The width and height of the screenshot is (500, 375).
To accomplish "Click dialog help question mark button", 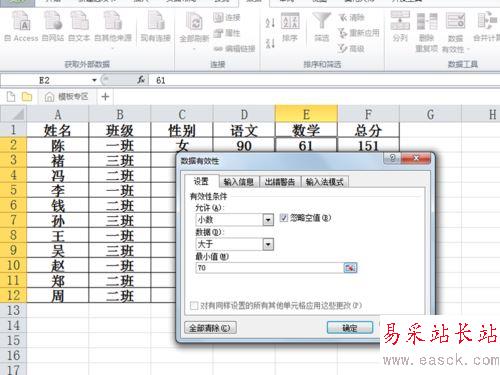I will click(392, 158).
